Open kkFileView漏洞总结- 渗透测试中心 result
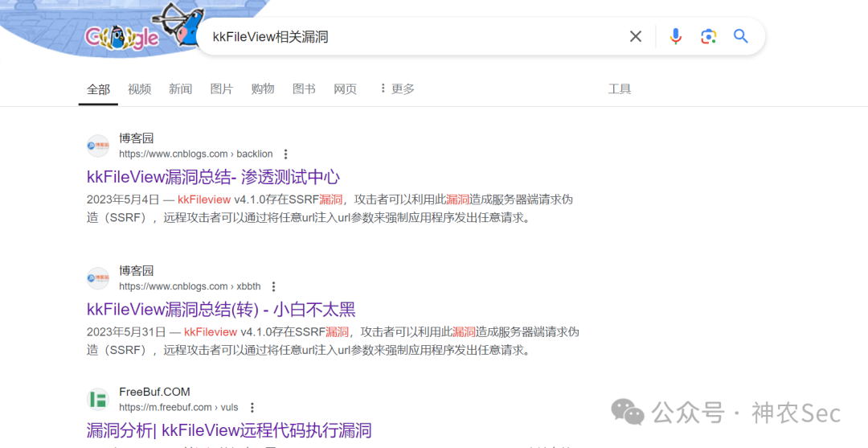868x448 pixels. point(213,177)
